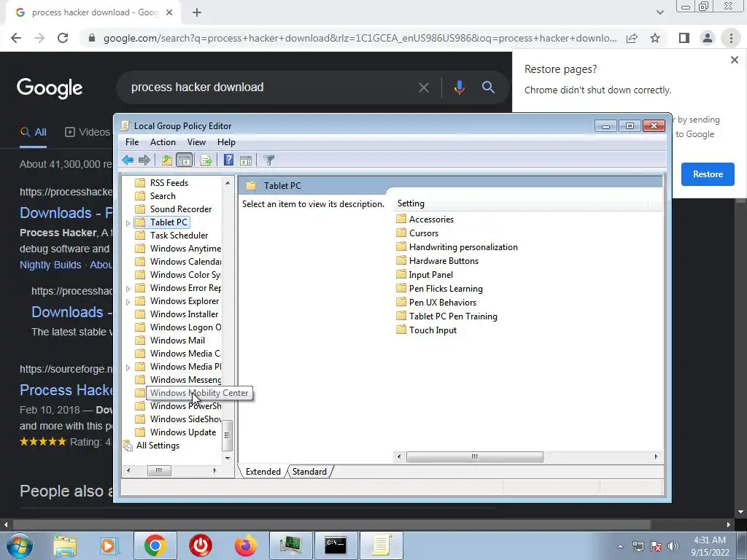Open Windows Explorer from the taskbar
Image resolution: width=747 pixels, height=560 pixels.
click(x=65, y=545)
